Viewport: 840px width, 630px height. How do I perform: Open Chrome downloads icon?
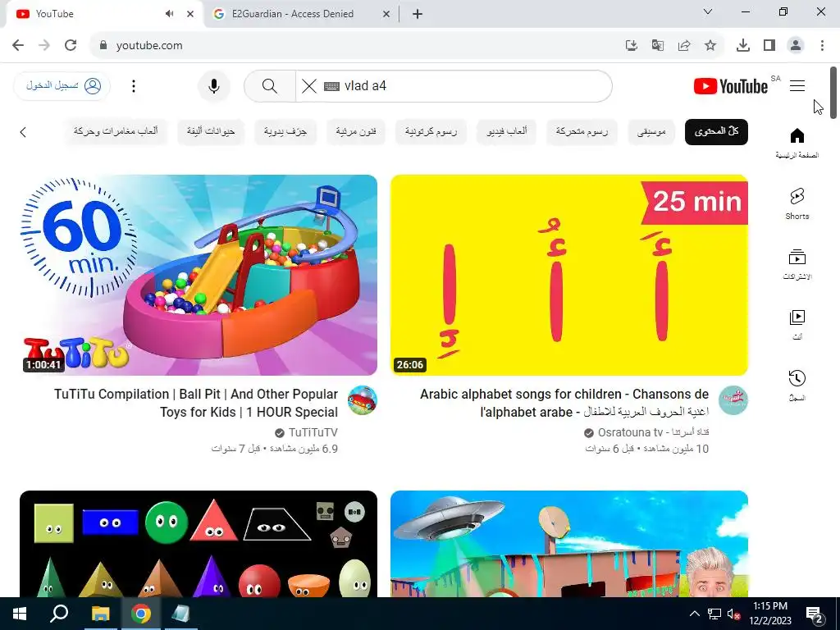(743, 46)
